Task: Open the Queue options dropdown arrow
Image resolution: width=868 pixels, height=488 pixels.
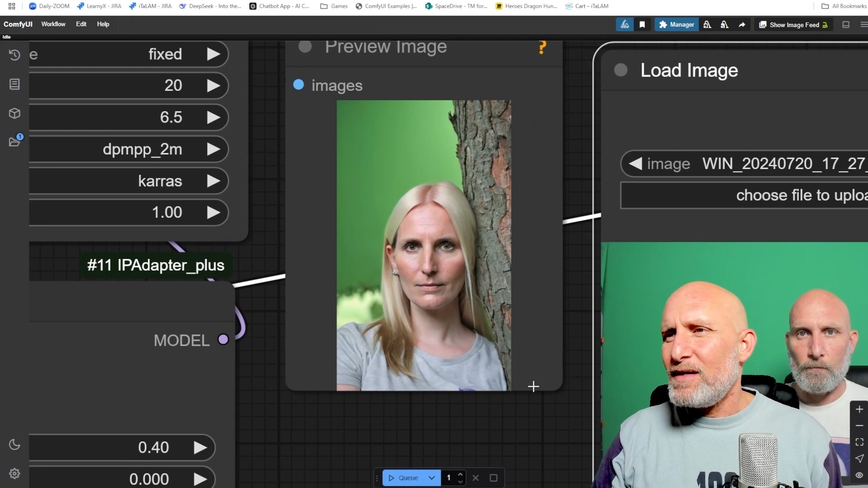Action: coord(432,478)
